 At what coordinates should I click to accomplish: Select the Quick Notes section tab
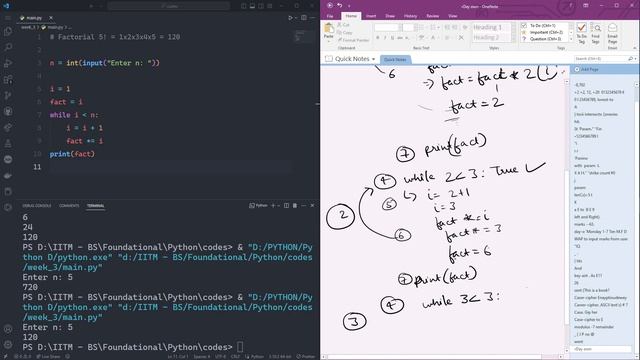[395, 60]
